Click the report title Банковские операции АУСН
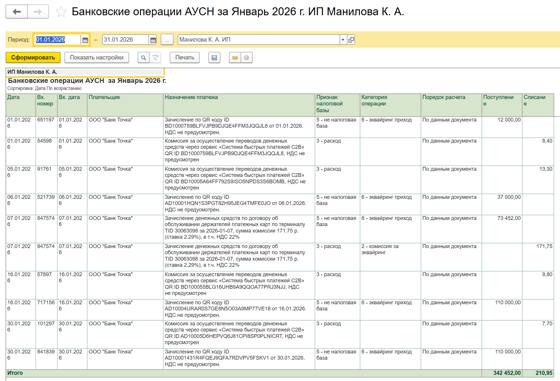This screenshot has width=560, height=381. 87,81
